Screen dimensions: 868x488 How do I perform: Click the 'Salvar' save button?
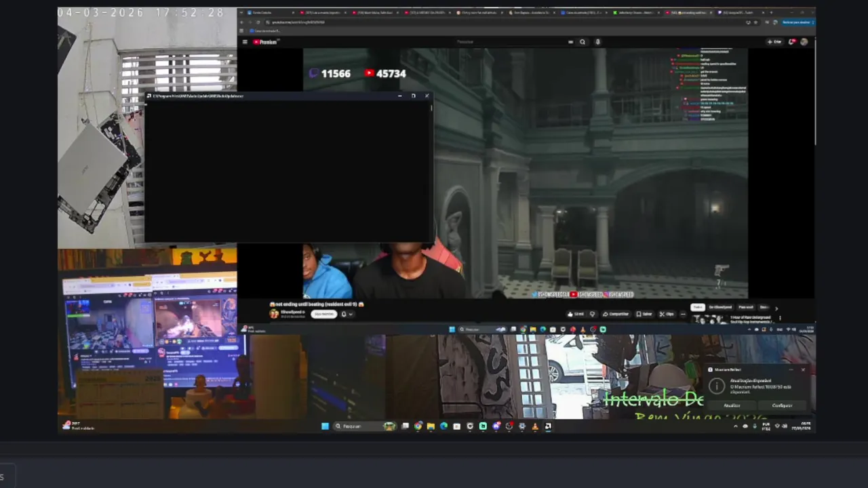(x=645, y=314)
